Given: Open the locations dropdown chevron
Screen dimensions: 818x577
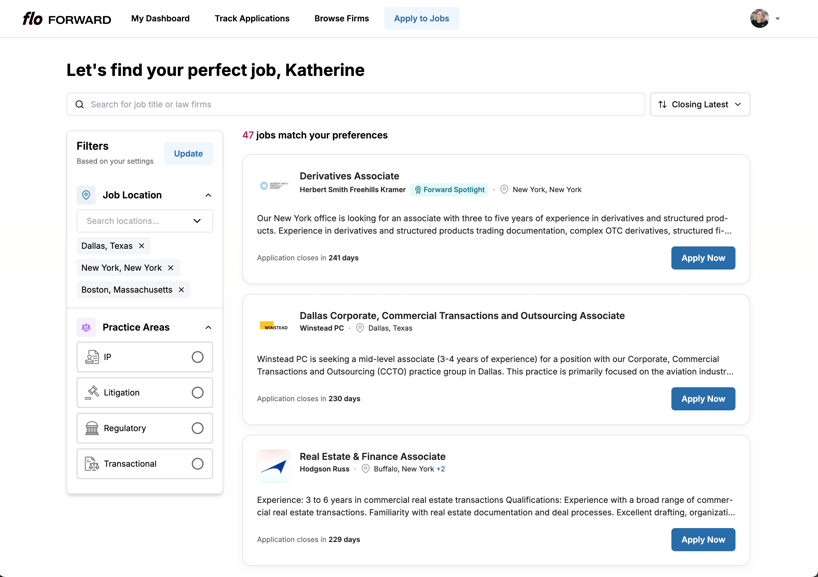Looking at the screenshot, I should [197, 221].
